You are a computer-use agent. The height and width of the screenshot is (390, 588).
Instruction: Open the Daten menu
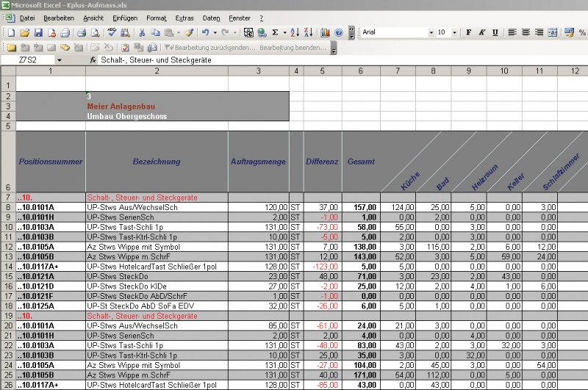point(211,17)
